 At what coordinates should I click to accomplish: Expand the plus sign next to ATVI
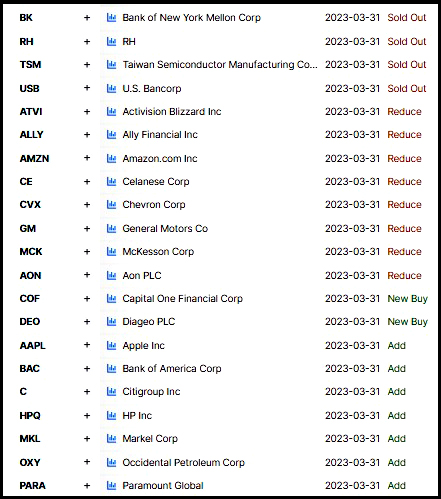[87, 111]
